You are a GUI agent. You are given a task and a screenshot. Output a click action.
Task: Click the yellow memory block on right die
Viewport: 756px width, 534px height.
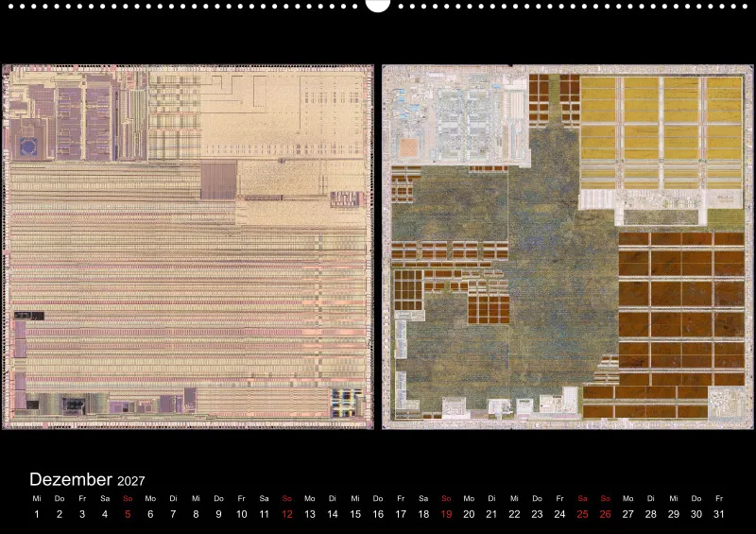pyautogui.click(x=661, y=132)
